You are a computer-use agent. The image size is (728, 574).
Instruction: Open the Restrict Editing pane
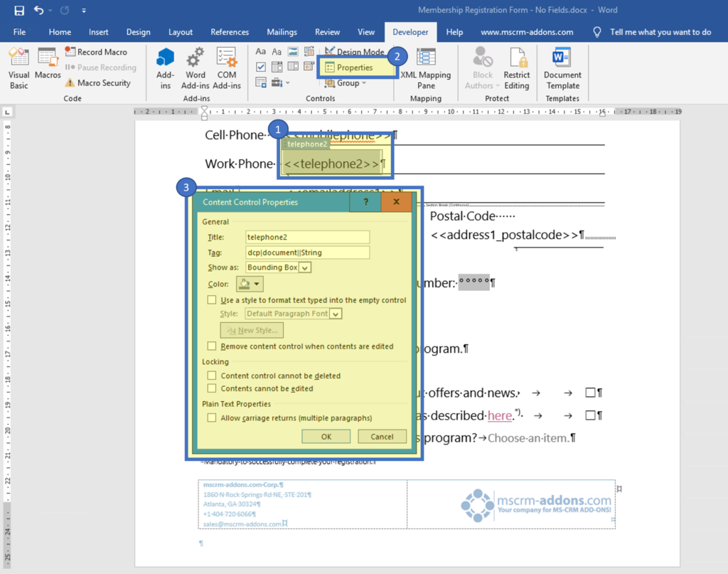tap(517, 68)
